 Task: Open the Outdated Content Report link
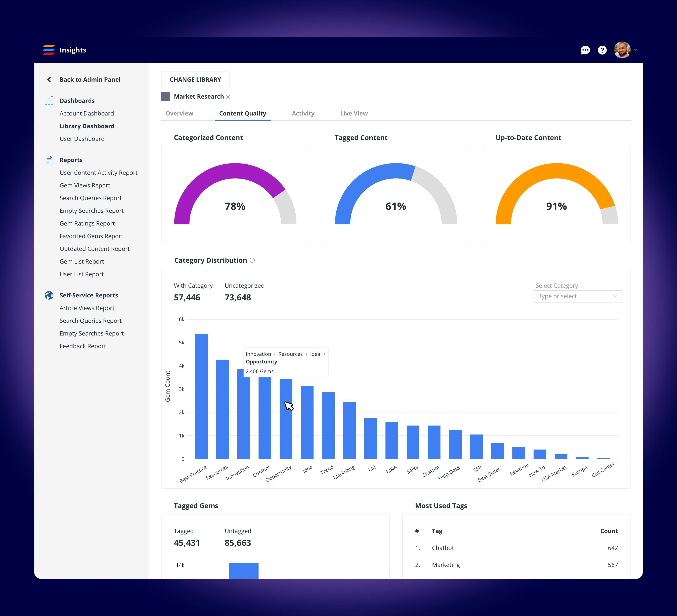click(x=94, y=249)
